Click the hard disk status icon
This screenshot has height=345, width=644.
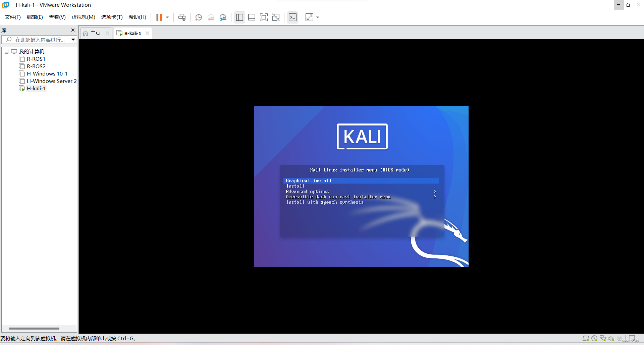point(586,339)
